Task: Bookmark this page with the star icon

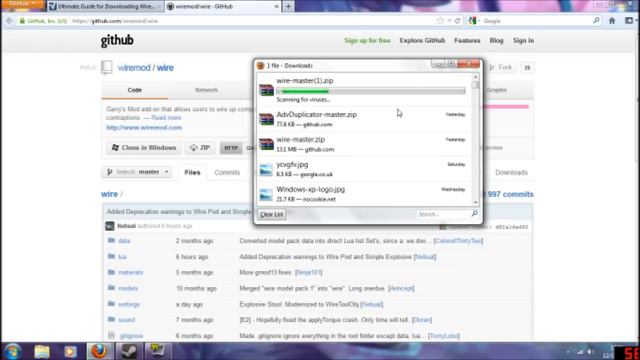Action: (440, 21)
